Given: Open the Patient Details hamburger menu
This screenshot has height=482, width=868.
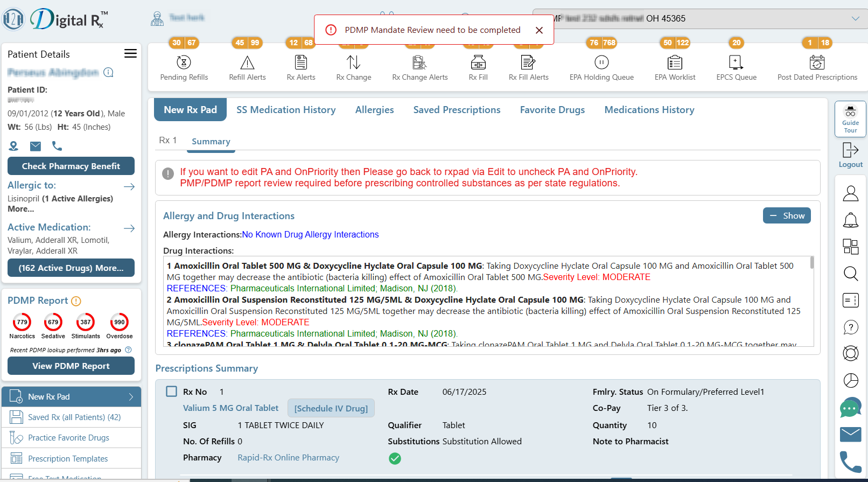Looking at the screenshot, I should click(x=130, y=54).
